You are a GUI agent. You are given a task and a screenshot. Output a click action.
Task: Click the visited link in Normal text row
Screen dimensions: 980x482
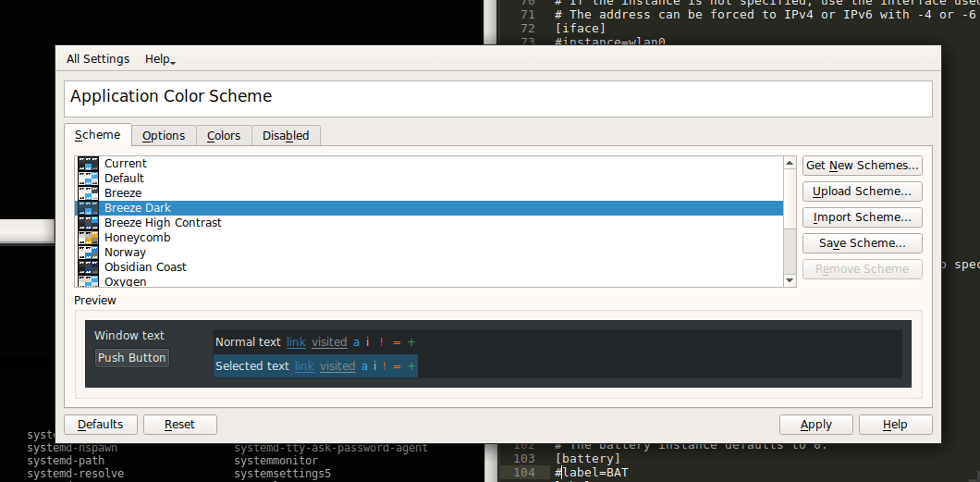pyautogui.click(x=329, y=342)
